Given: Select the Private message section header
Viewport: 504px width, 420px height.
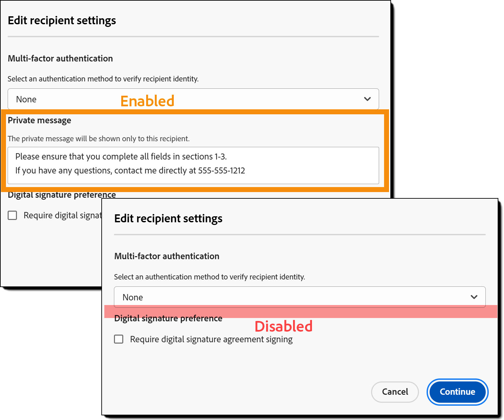Looking at the screenshot, I should pyautogui.click(x=40, y=120).
